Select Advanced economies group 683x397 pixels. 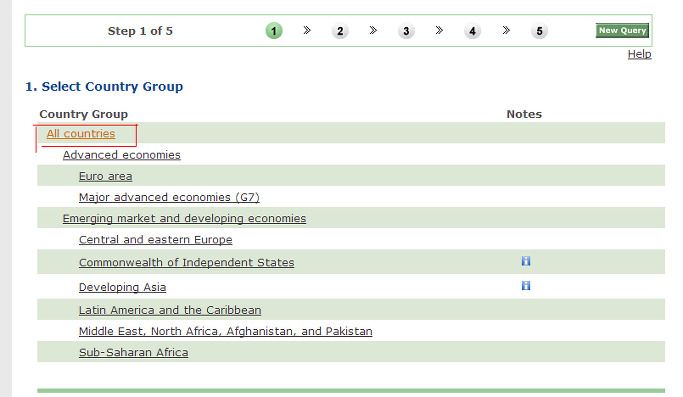pyautogui.click(x=122, y=155)
